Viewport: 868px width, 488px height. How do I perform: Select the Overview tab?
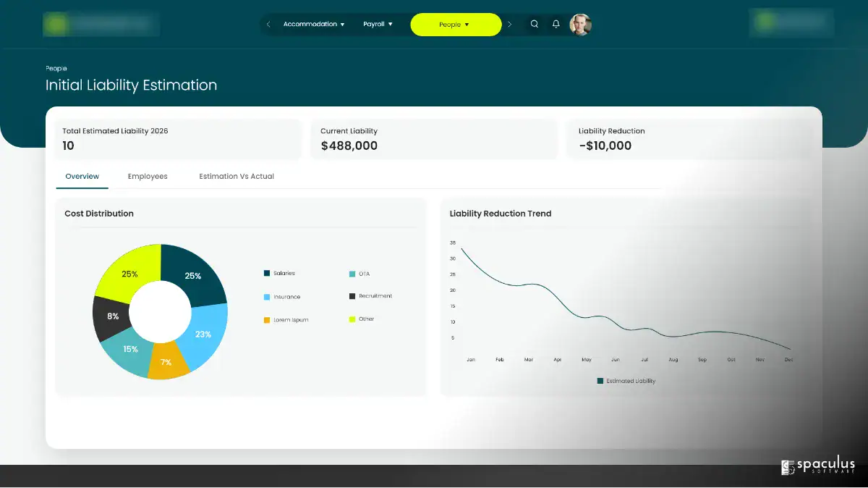pyautogui.click(x=82, y=176)
